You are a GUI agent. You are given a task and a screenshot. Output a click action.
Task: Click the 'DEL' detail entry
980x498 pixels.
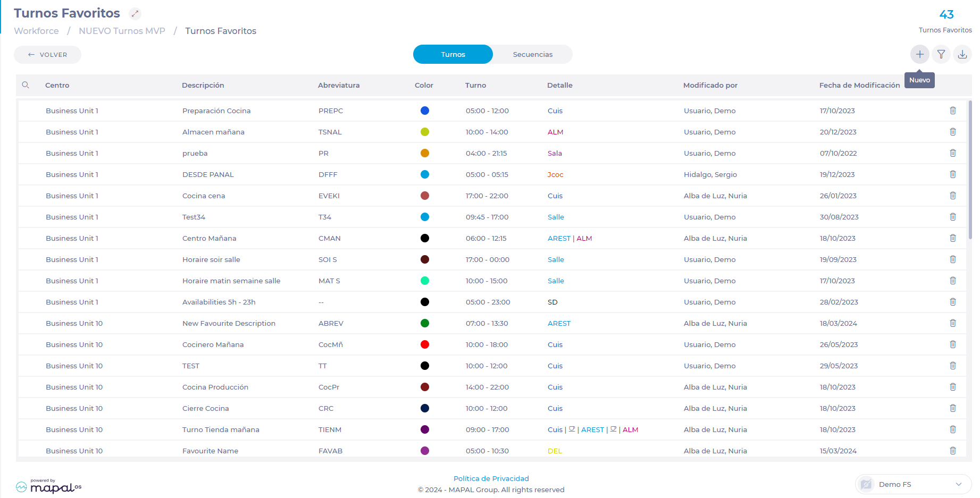[x=555, y=451]
